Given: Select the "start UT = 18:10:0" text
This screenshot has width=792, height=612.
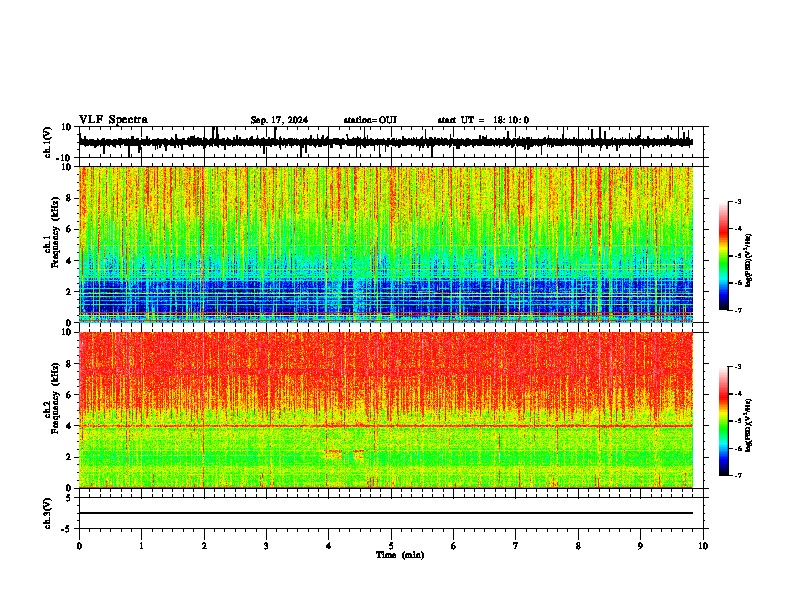Looking at the screenshot, I should tap(483, 120).
